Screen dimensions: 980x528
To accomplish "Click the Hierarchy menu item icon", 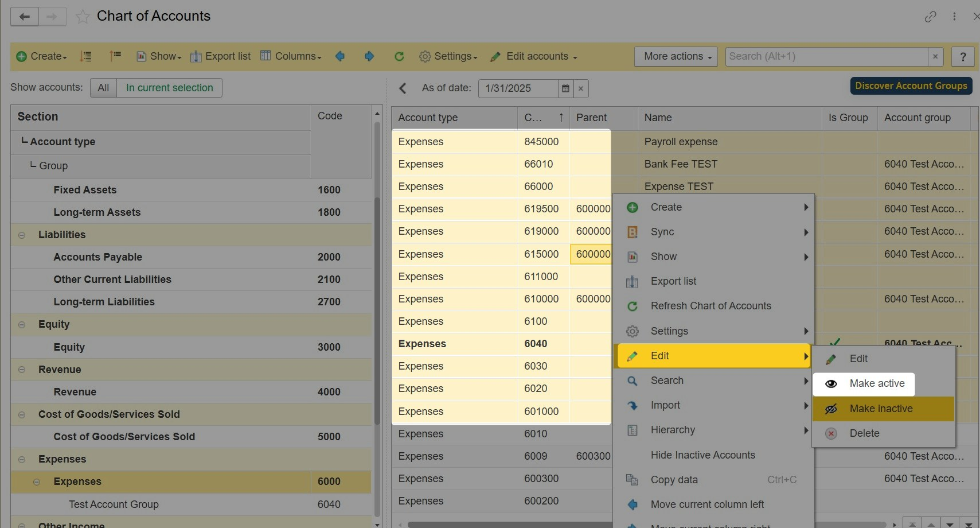I will 632,430.
